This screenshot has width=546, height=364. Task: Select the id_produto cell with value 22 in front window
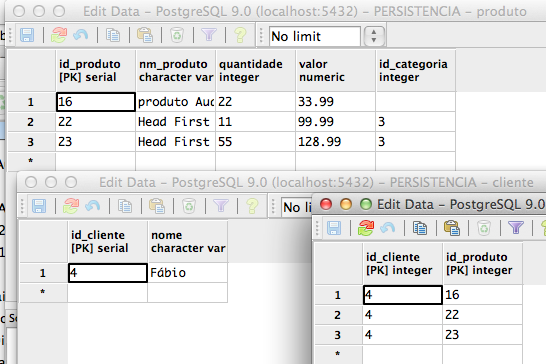click(482, 315)
